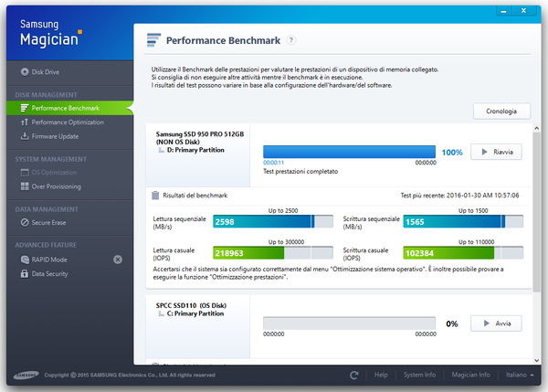Click the Up to 300000 label
Viewport: 548px width, 392px height.
click(286, 242)
